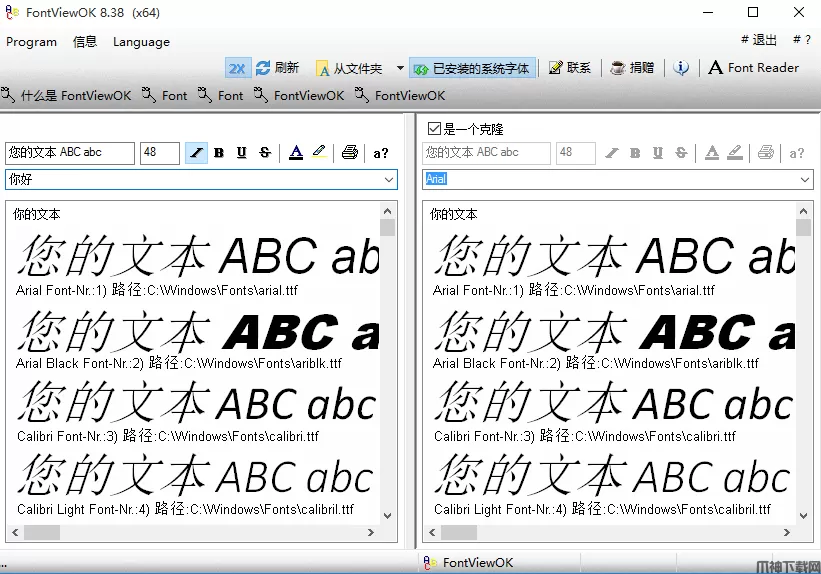This screenshot has height=574, width=821.
Task: Pick the font text color
Action: [295, 153]
